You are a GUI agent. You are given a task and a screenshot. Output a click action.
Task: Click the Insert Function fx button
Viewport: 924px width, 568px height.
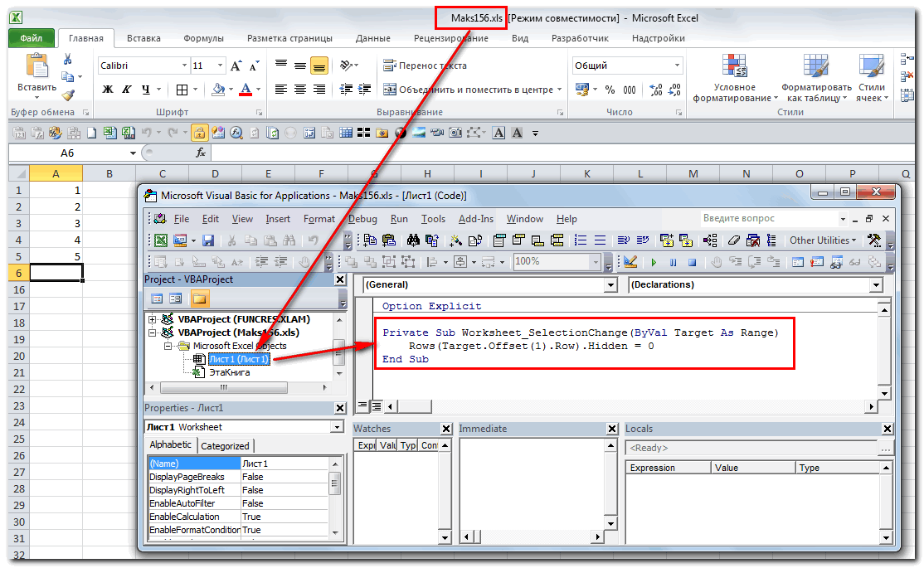click(201, 153)
